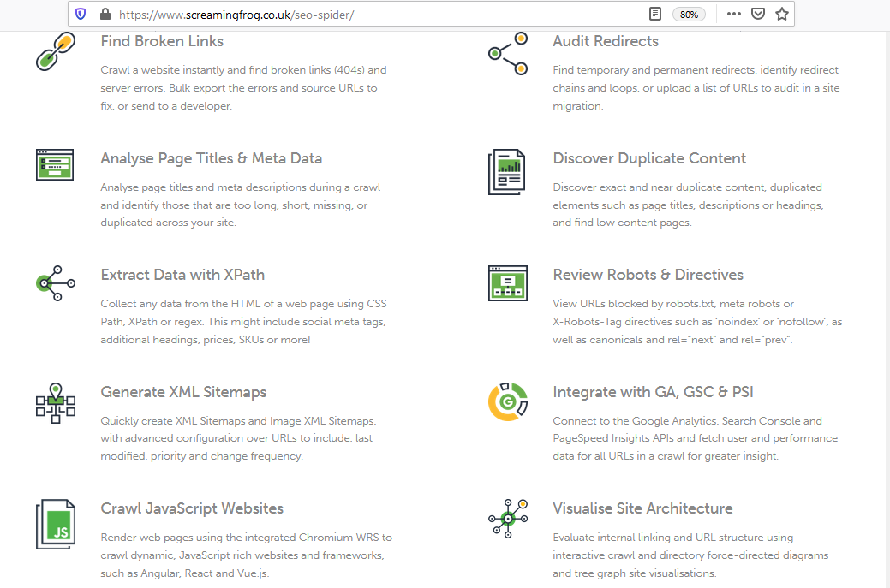Click the Analyse Page Titles browser icon

tap(55, 164)
